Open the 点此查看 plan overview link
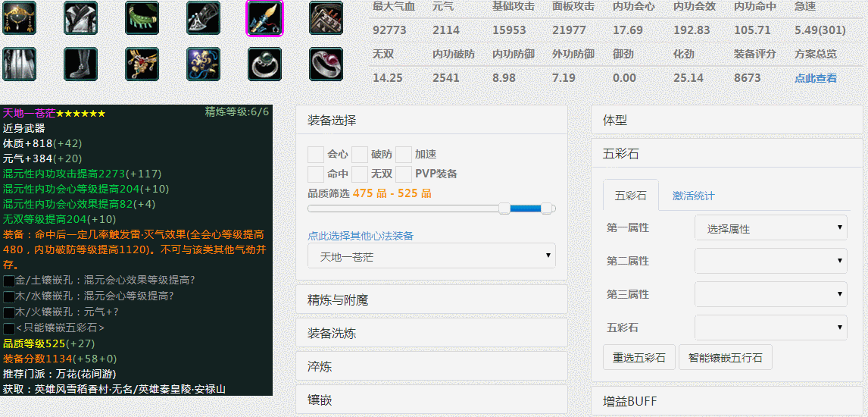This screenshot has height=417, width=868. point(816,78)
